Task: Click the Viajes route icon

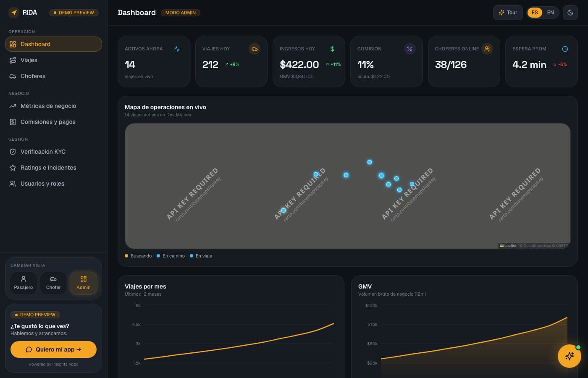Action: tap(13, 60)
